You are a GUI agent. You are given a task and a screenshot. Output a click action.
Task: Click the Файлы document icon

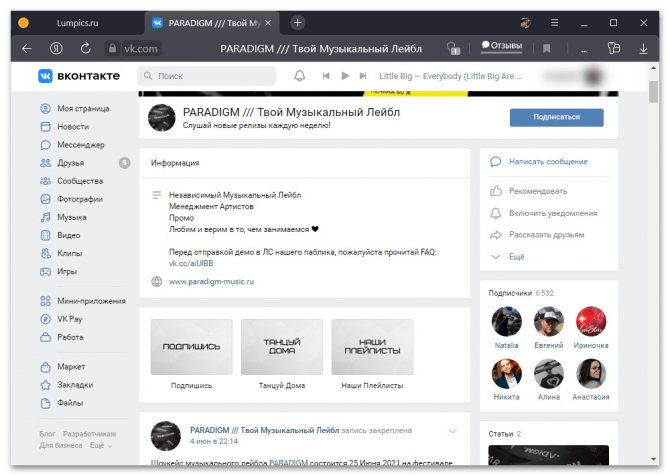pyautogui.click(x=45, y=403)
